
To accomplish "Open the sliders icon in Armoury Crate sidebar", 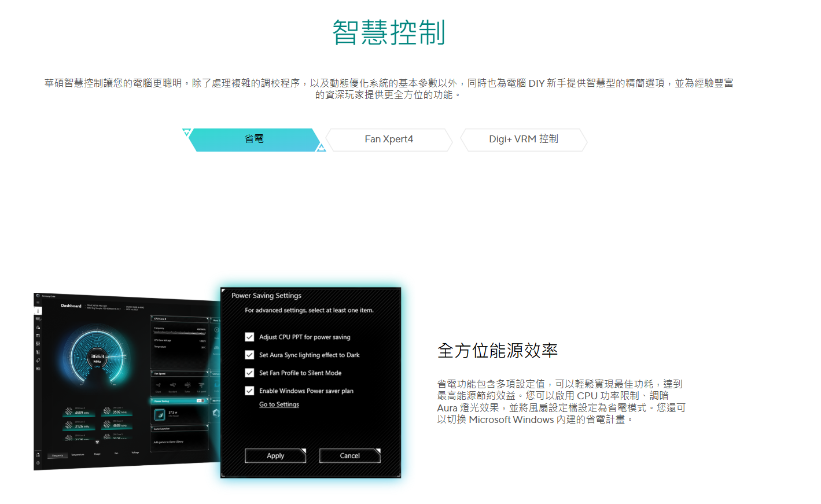I will click(x=38, y=344).
